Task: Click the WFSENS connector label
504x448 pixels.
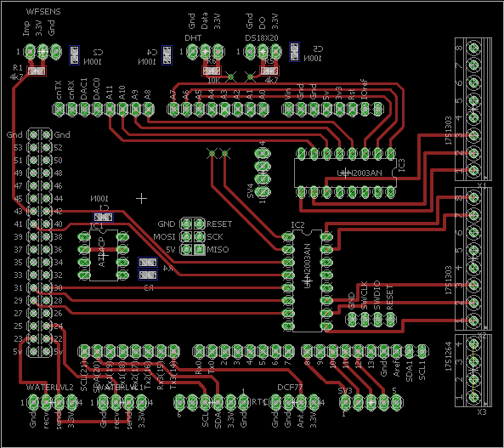Action: coord(43,12)
